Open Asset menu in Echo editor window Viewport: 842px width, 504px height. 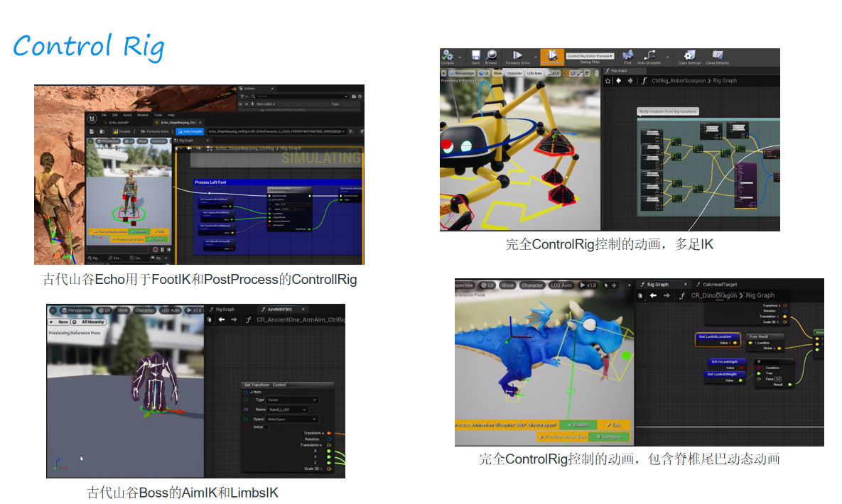(127, 115)
